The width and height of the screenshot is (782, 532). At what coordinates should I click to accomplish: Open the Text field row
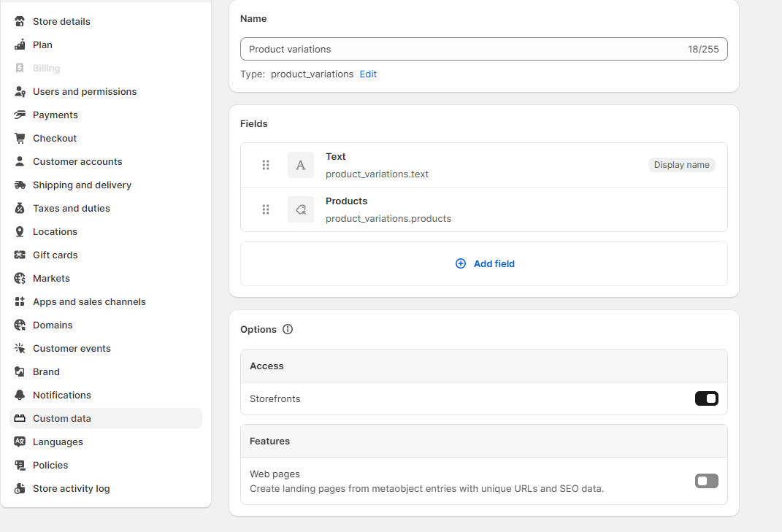467,165
